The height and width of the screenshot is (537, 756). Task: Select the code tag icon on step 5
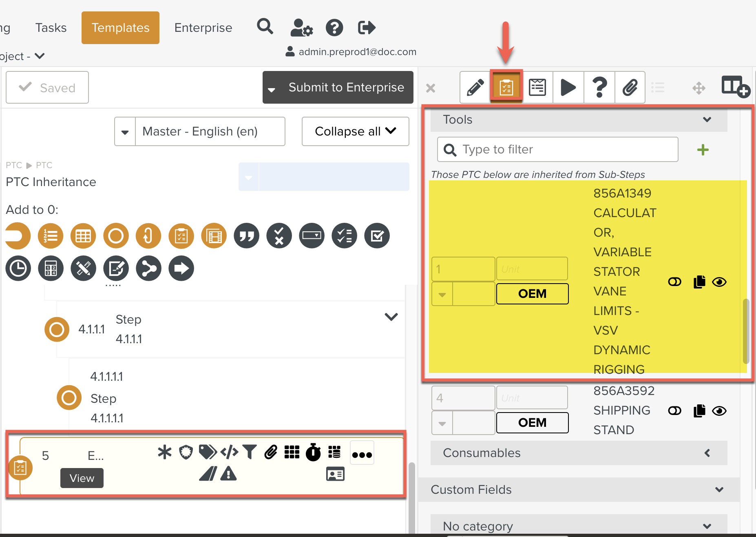pos(229,452)
